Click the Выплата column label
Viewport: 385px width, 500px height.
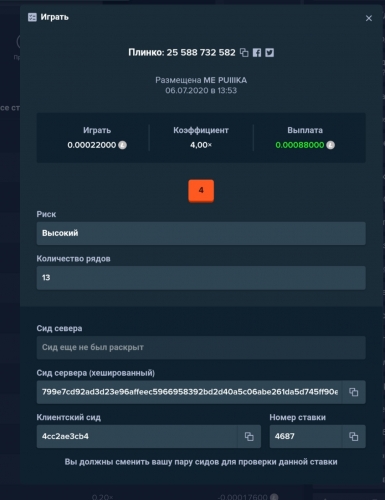point(305,130)
